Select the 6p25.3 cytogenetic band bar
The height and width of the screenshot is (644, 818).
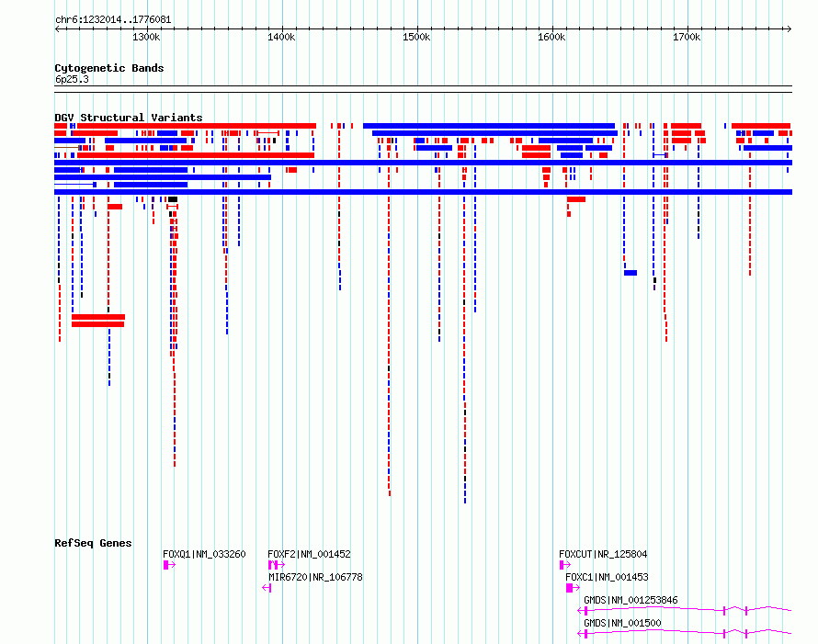423,89
